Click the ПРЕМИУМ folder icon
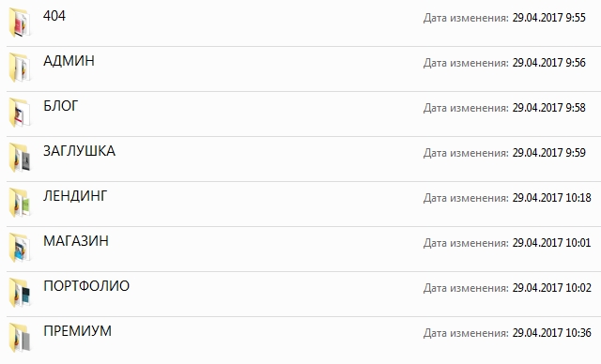This screenshot has width=601, height=364. [19, 338]
